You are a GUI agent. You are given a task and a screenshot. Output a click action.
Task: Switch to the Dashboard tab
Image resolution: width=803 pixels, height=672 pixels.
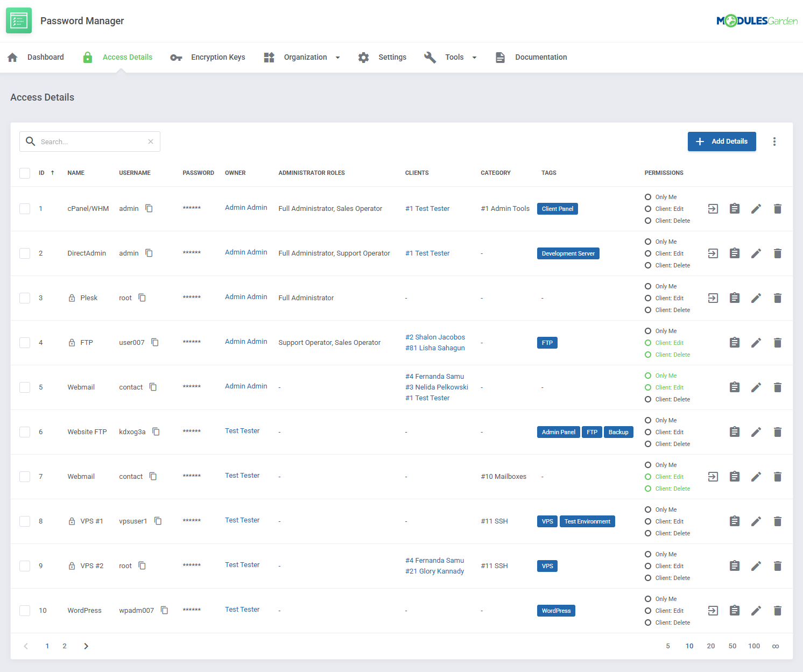45,58
